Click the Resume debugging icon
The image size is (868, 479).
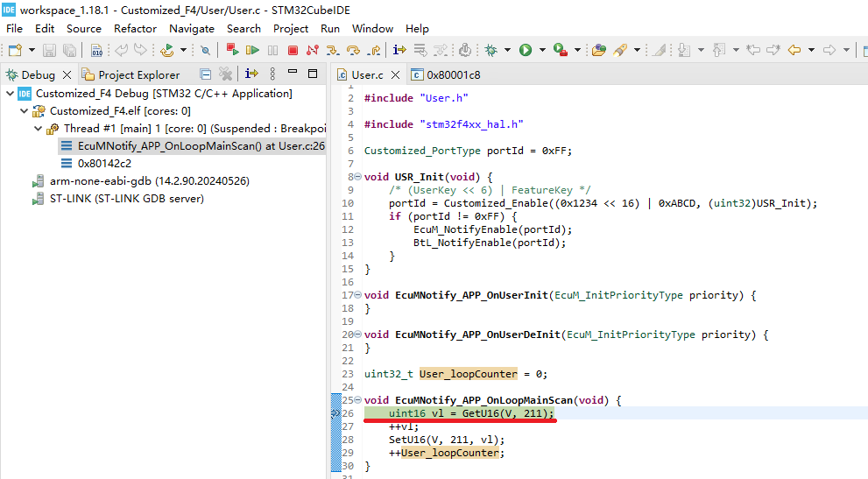coord(253,51)
